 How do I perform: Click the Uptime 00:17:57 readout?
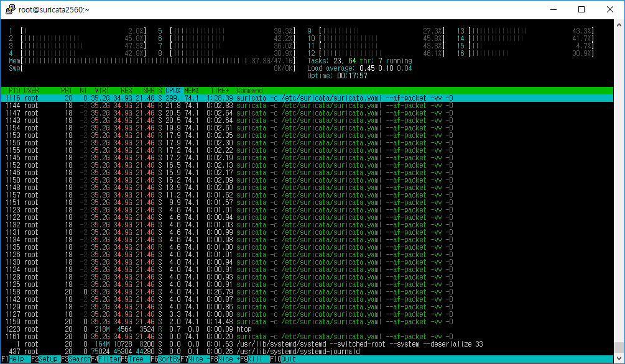point(337,76)
